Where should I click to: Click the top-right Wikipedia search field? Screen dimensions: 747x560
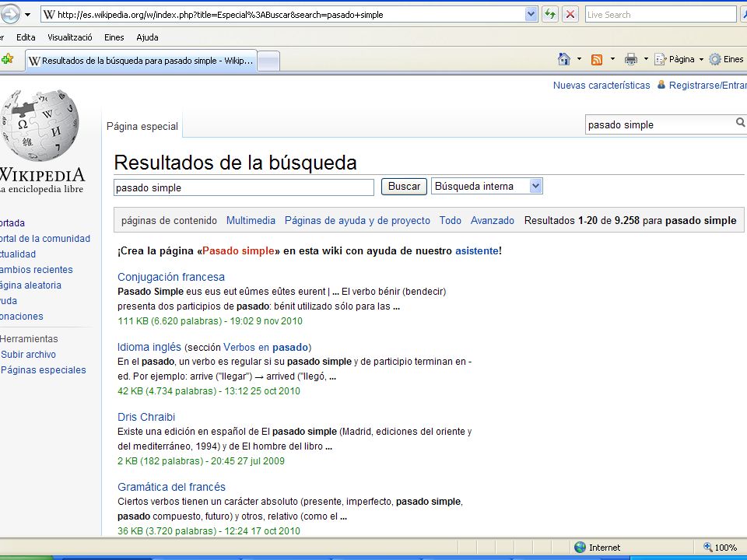[x=660, y=124]
